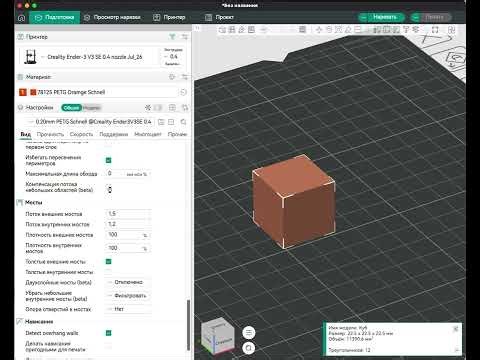Open Двухслойные мосты dropdown showing Отключено
The image size is (480, 360).
coord(128,282)
